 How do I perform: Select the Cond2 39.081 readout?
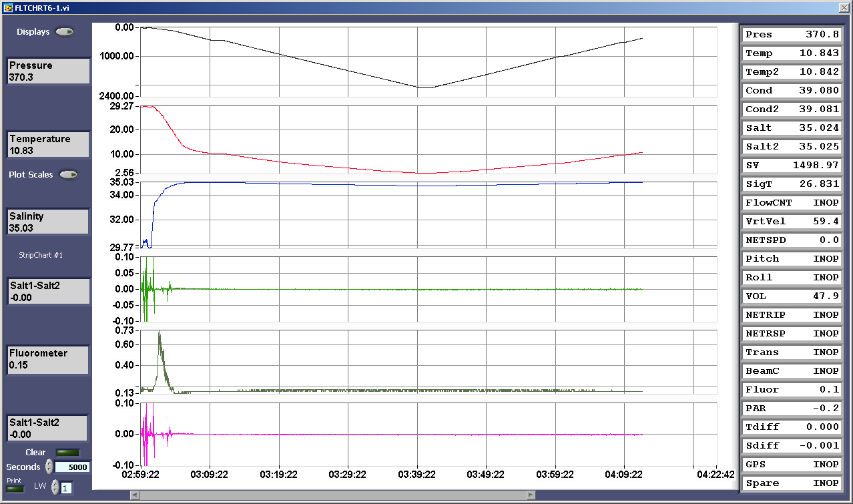(x=792, y=109)
